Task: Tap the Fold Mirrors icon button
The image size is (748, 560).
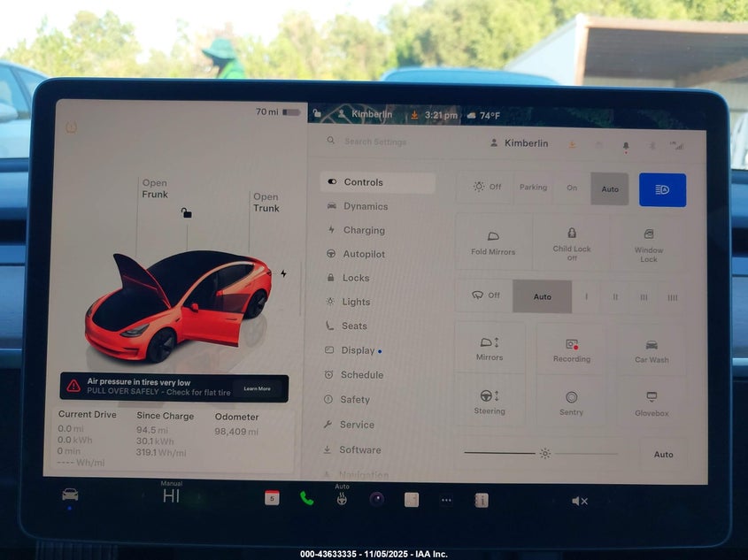Action: [x=493, y=241]
